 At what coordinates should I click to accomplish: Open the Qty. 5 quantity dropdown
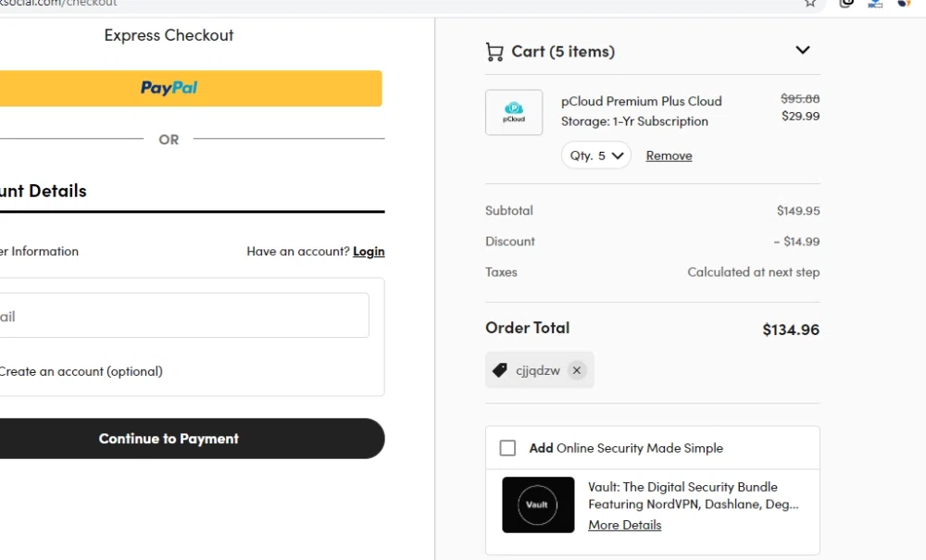pyautogui.click(x=595, y=156)
